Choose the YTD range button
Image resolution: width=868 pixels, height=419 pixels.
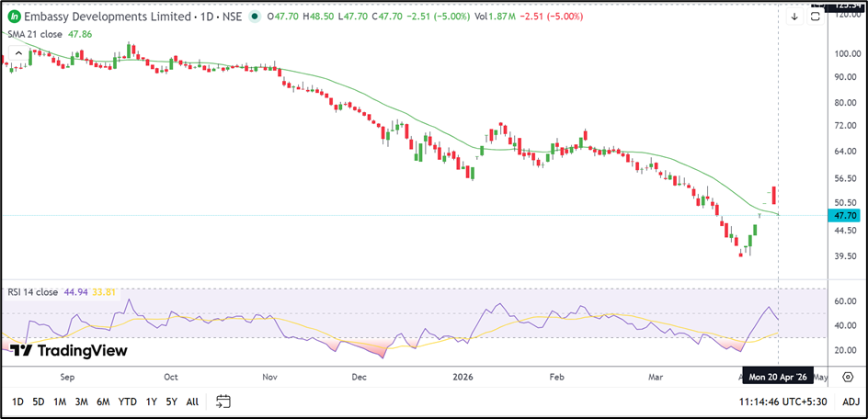[128, 402]
